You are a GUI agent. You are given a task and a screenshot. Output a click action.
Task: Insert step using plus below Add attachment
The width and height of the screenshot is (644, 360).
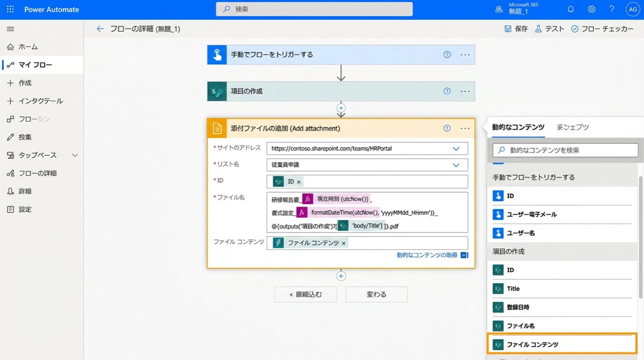341,276
